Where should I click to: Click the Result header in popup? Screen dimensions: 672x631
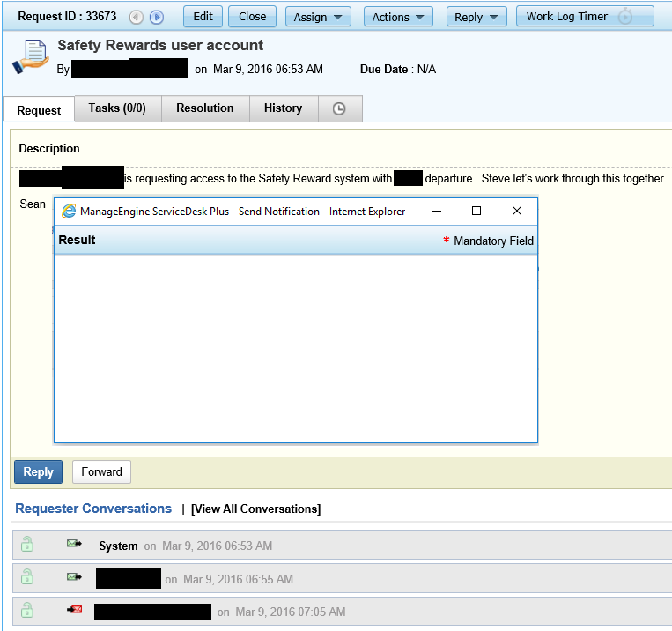pos(77,240)
